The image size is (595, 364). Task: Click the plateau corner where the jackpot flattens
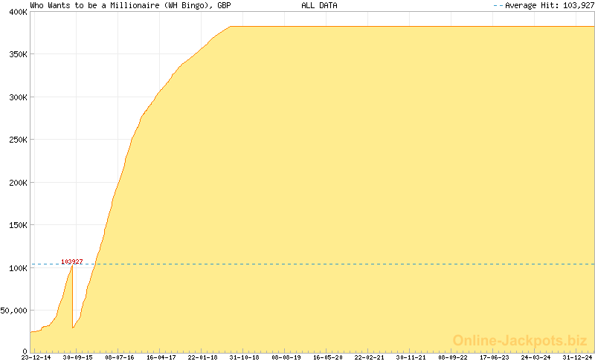(231, 27)
